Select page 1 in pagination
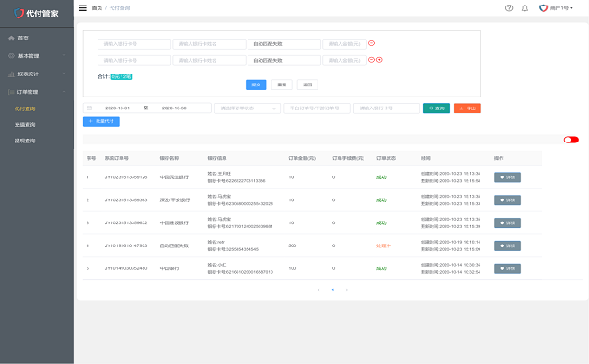Viewport: 589px width, 364px height. pyautogui.click(x=333, y=290)
